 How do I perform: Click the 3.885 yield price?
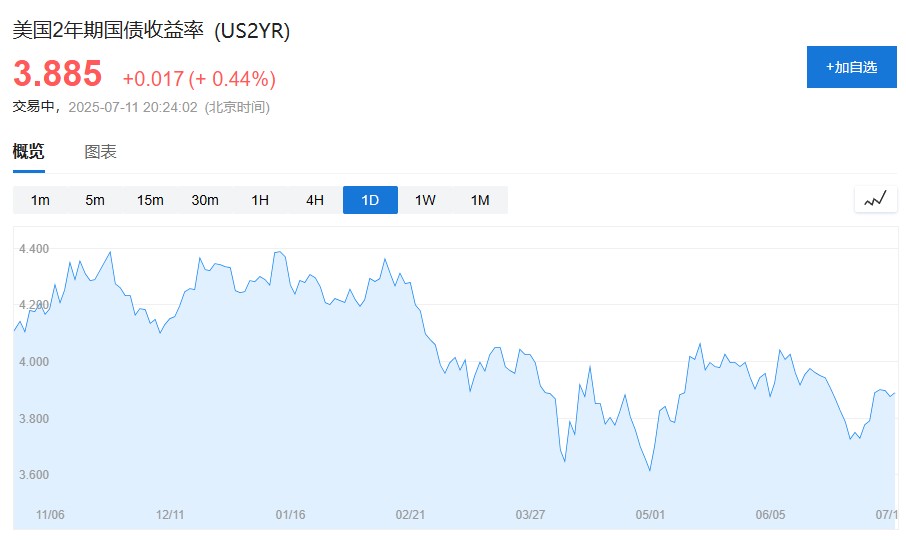57,74
